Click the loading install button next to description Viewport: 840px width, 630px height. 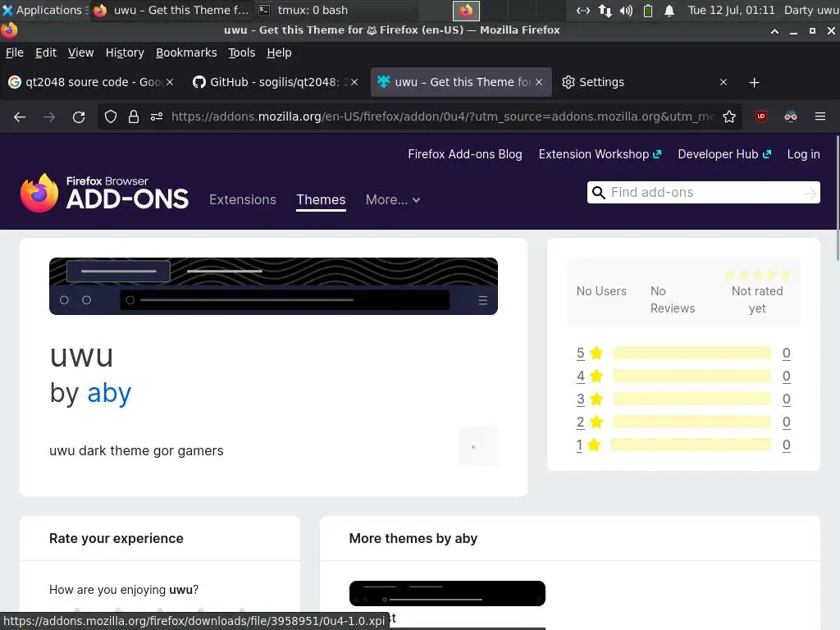tap(478, 446)
